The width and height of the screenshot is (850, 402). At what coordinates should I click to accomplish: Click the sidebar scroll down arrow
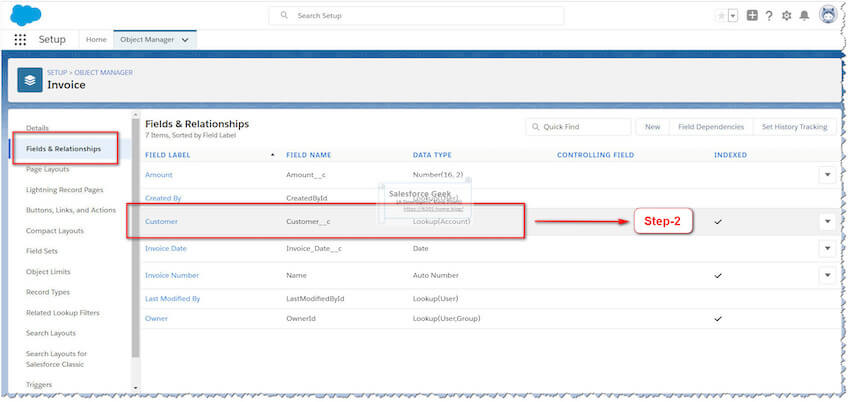pos(136,388)
